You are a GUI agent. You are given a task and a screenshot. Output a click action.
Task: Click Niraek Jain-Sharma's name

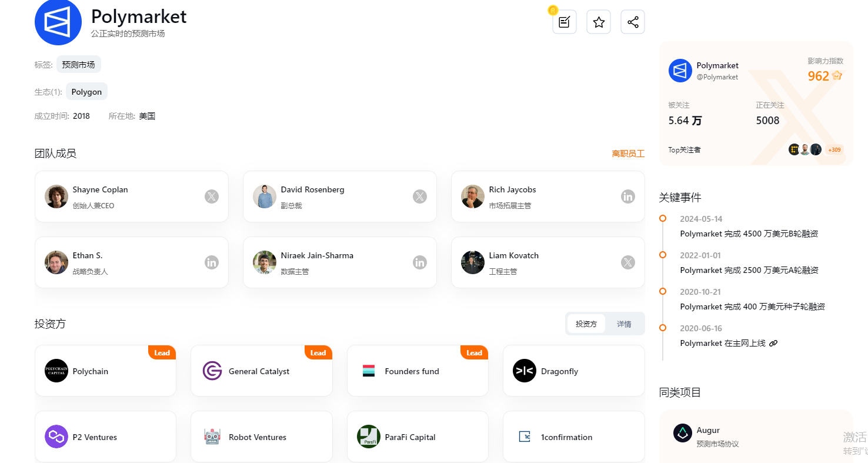317,255
